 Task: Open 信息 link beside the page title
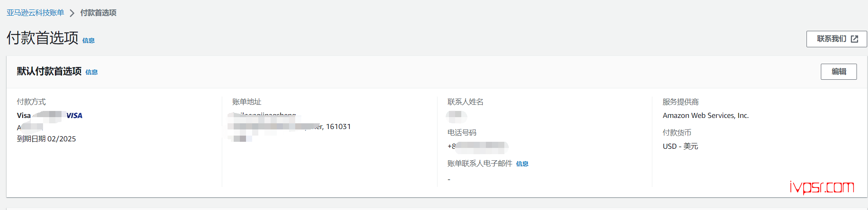[x=89, y=40]
